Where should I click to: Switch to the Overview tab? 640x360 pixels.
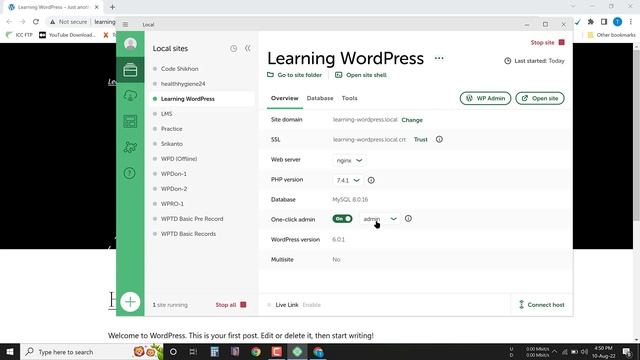click(x=284, y=98)
